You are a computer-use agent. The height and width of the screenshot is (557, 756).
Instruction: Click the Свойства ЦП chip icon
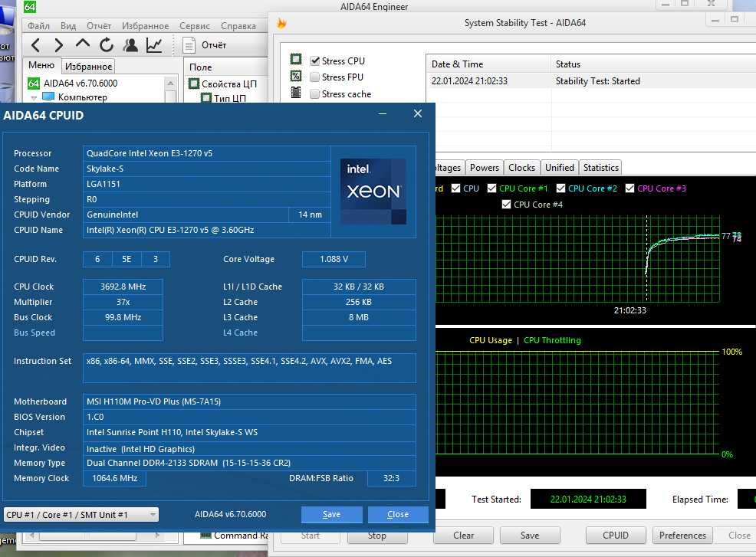194,84
